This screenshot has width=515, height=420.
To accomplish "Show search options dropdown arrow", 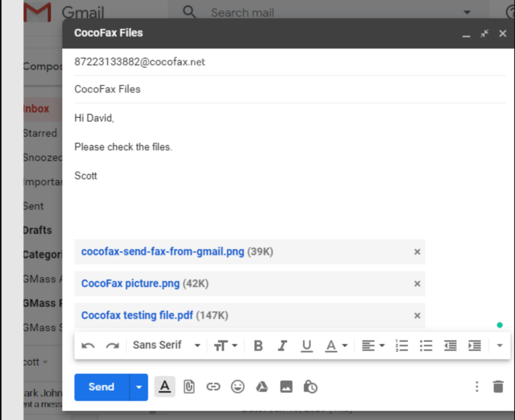I will (467, 13).
